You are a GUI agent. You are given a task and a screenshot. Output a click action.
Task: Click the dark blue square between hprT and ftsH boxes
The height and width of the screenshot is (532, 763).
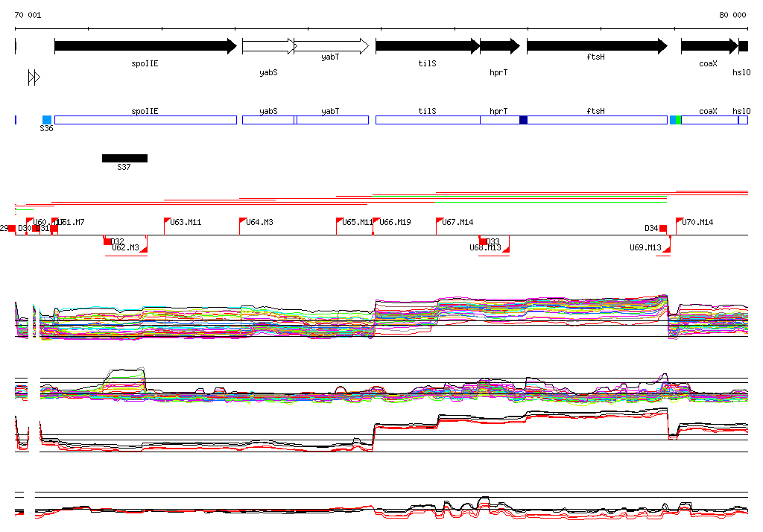coord(524,120)
